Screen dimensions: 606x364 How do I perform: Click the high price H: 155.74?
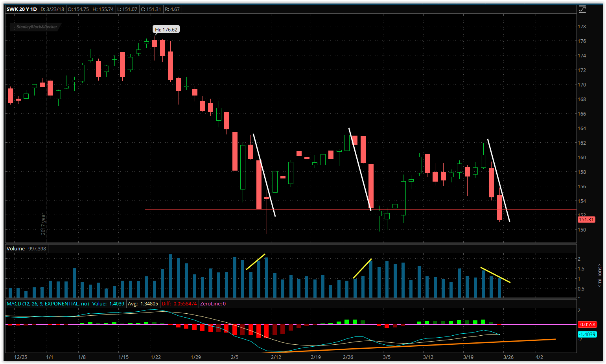(x=103, y=9)
